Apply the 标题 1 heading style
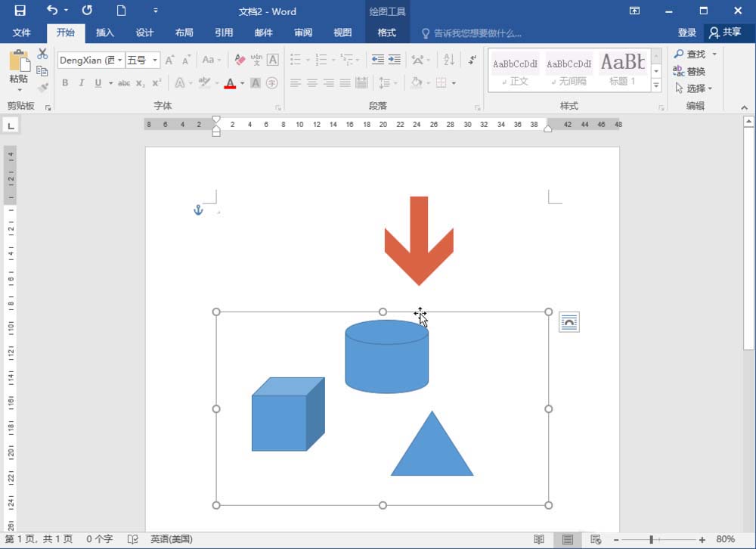This screenshot has width=756, height=549. tap(623, 68)
